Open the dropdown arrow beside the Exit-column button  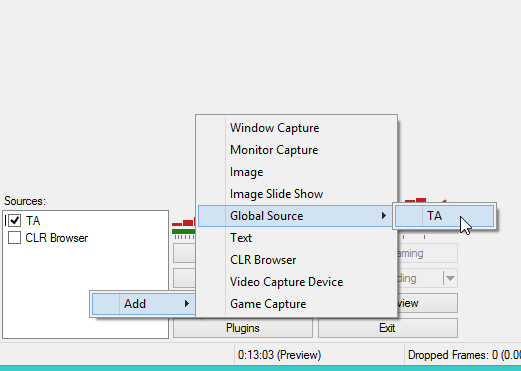click(x=450, y=278)
